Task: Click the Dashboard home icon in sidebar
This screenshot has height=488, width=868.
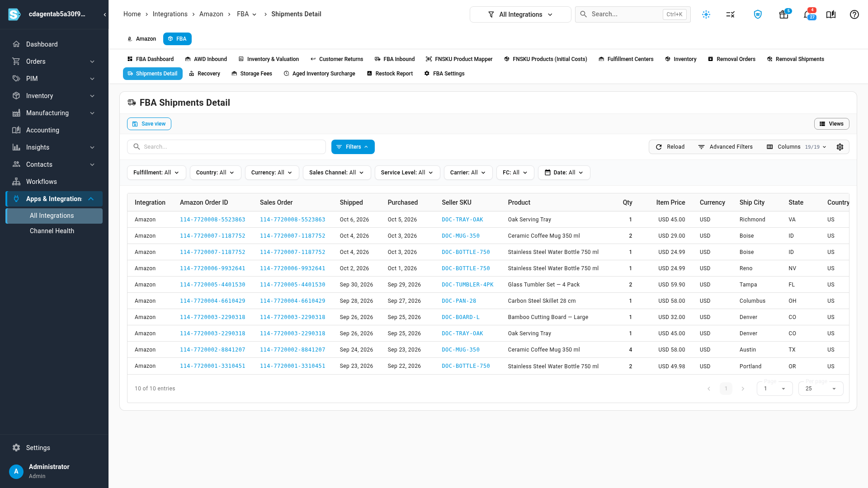Action: pyautogui.click(x=16, y=44)
